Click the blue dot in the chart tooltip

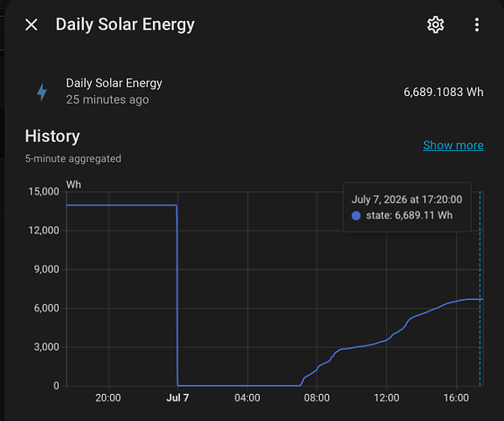point(356,216)
